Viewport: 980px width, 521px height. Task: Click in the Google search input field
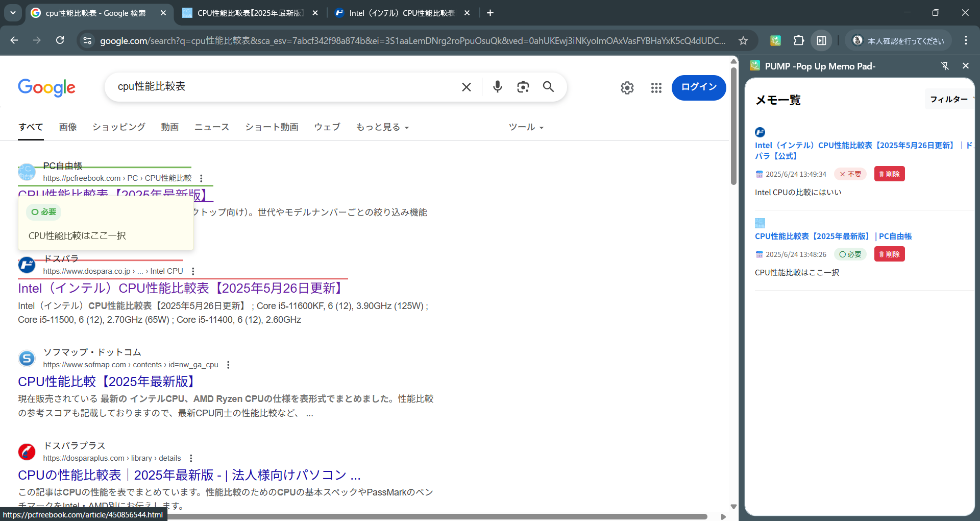pyautogui.click(x=286, y=87)
